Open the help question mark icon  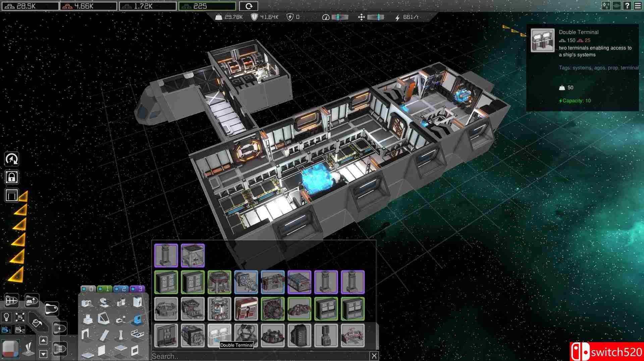(627, 6)
